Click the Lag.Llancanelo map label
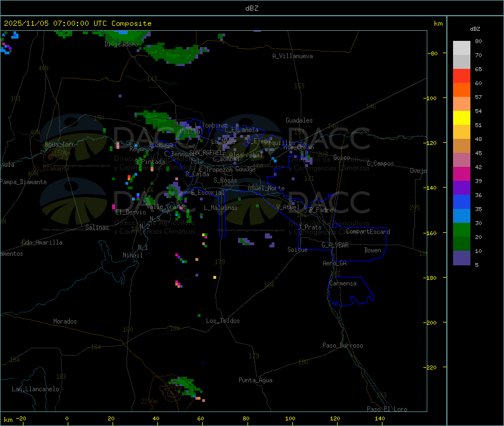The height and width of the screenshot is (426, 504). coord(36,389)
